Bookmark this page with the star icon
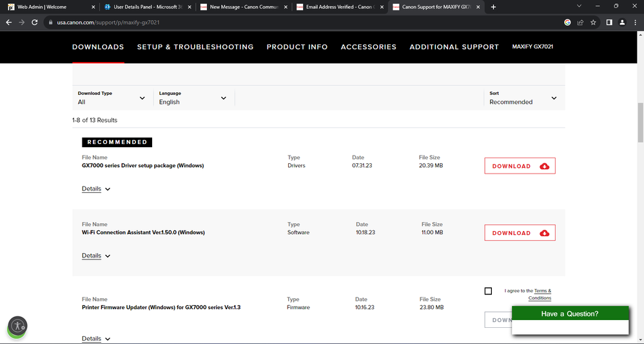 click(594, 22)
